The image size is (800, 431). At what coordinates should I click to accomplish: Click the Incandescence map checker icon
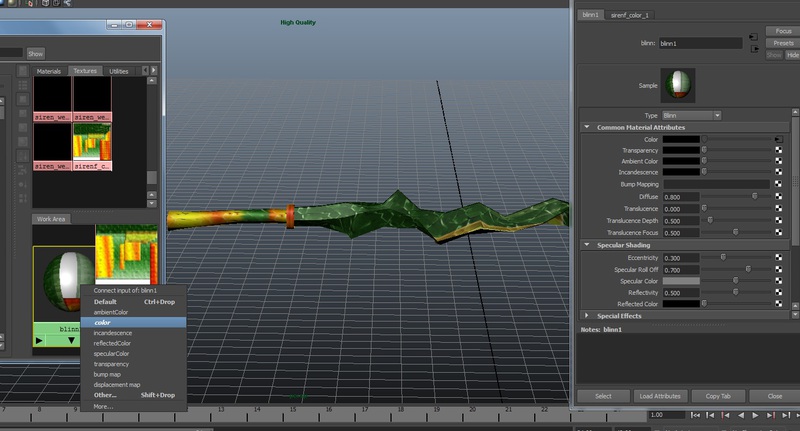point(779,172)
